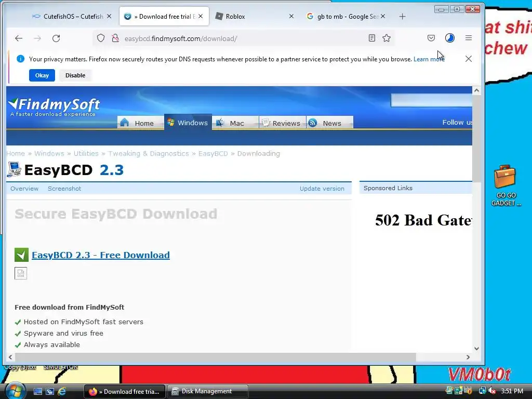Viewport: 532px width, 399px height.
Task: Click the broken image placeholder icon
Action: 21,273
